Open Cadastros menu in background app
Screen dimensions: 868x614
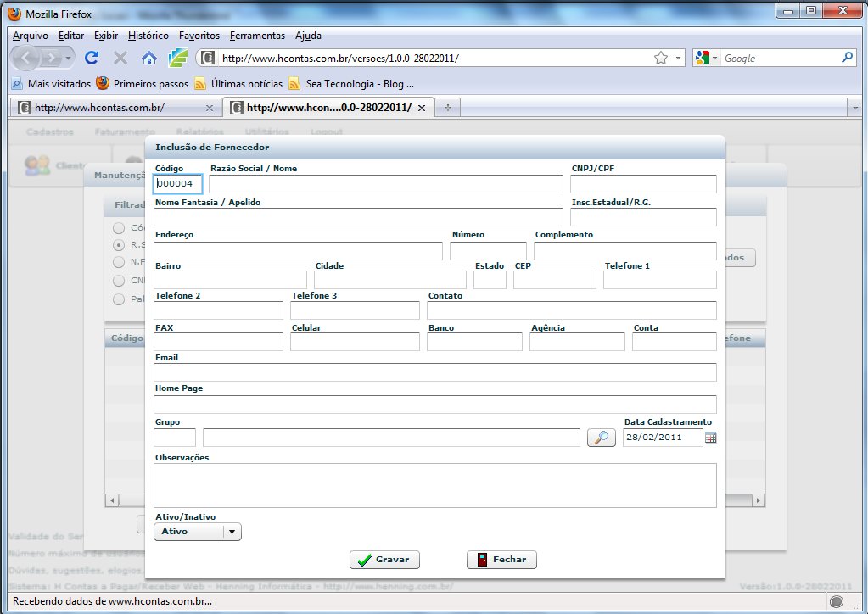50,131
